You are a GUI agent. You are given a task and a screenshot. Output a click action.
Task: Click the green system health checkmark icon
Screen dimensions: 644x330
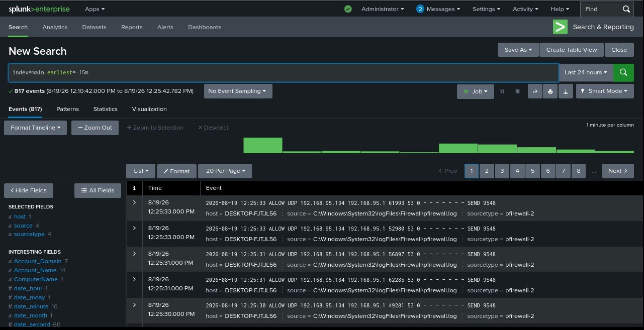tap(348, 9)
